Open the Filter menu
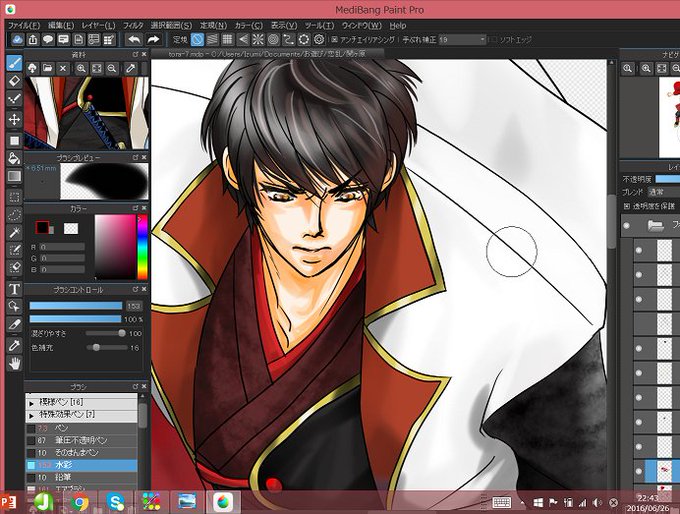The image size is (680, 514). pyautogui.click(x=133, y=26)
